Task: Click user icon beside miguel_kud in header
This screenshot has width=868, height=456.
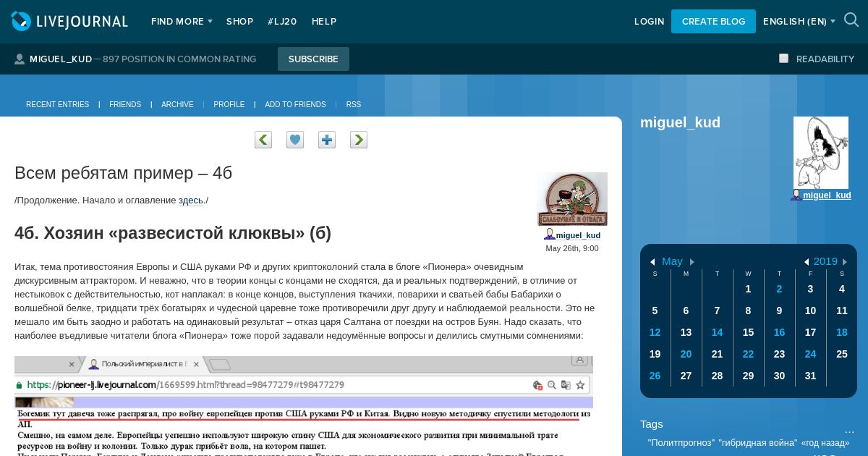Action: (x=20, y=59)
